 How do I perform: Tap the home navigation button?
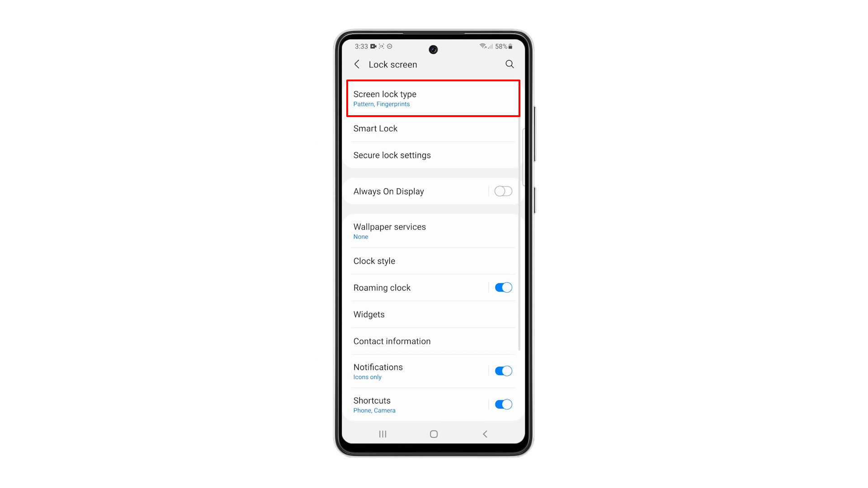pyautogui.click(x=434, y=434)
